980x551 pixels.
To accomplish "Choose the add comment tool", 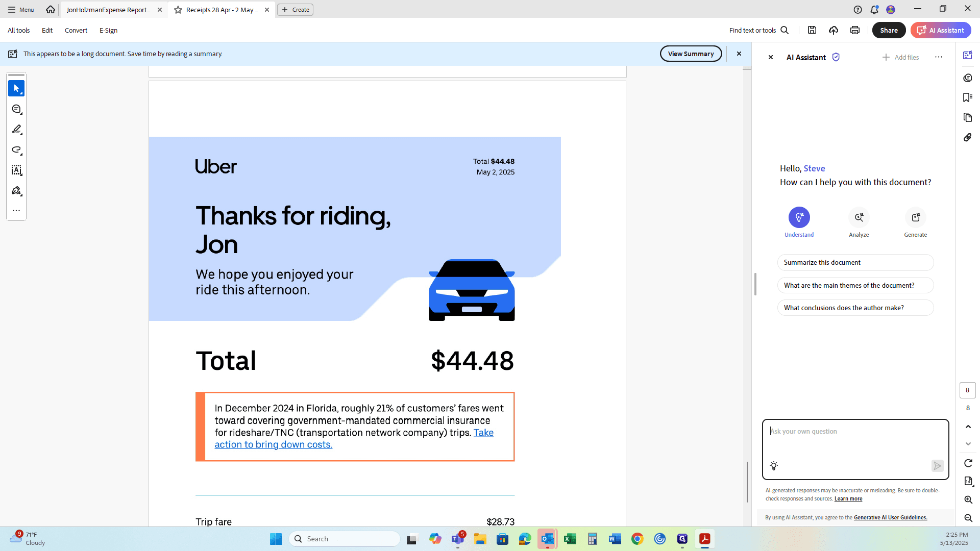I will click(16, 109).
